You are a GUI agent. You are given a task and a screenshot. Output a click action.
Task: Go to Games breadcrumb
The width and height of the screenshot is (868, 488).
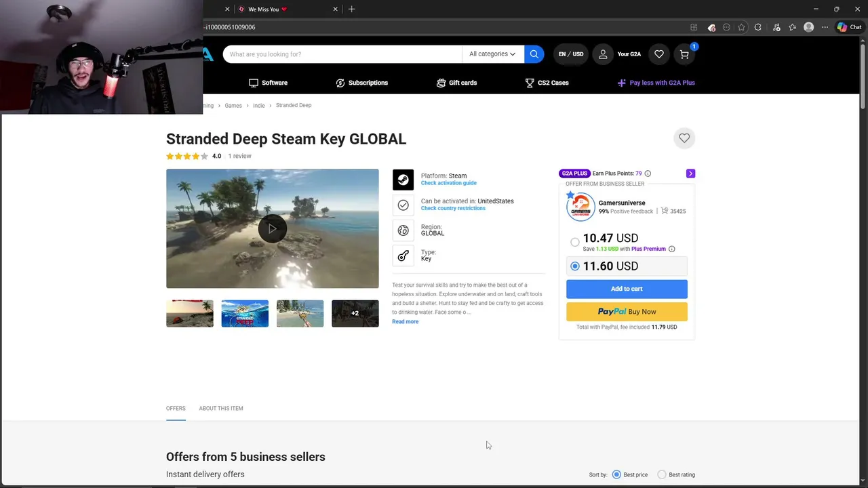[233, 106]
